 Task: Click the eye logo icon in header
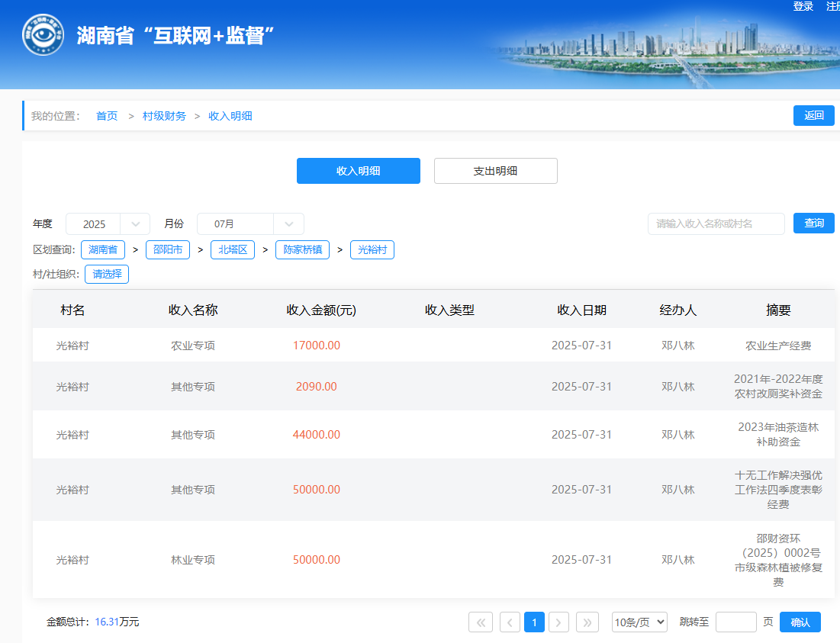[43, 35]
